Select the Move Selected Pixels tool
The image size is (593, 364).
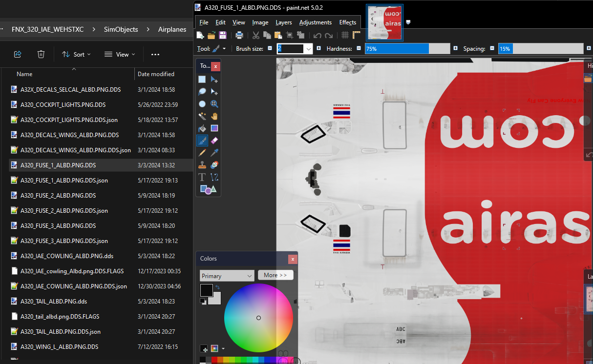pyautogui.click(x=214, y=80)
